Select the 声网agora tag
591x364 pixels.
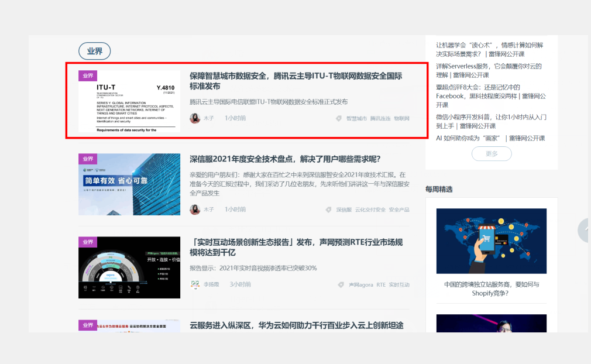[x=361, y=285]
